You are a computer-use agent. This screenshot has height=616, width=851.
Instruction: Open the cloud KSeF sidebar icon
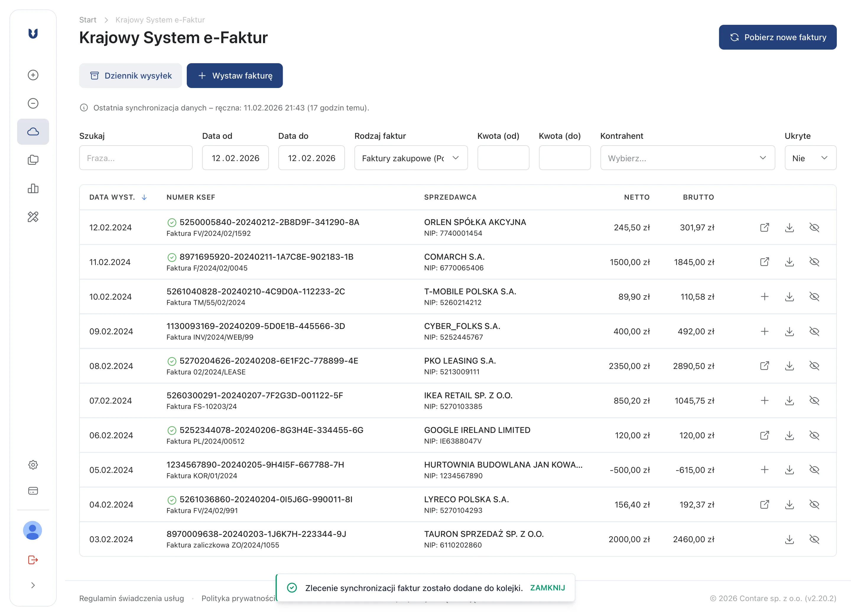click(33, 132)
